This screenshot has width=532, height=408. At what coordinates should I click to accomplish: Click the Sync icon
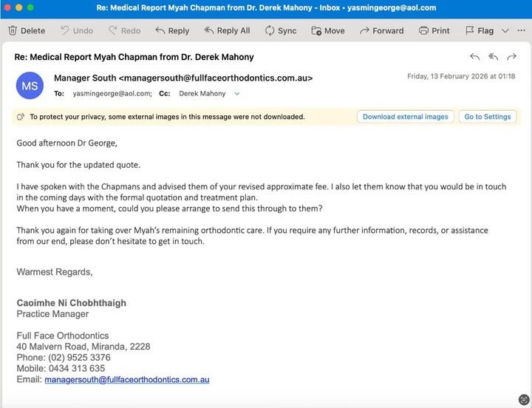coord(270,30)
